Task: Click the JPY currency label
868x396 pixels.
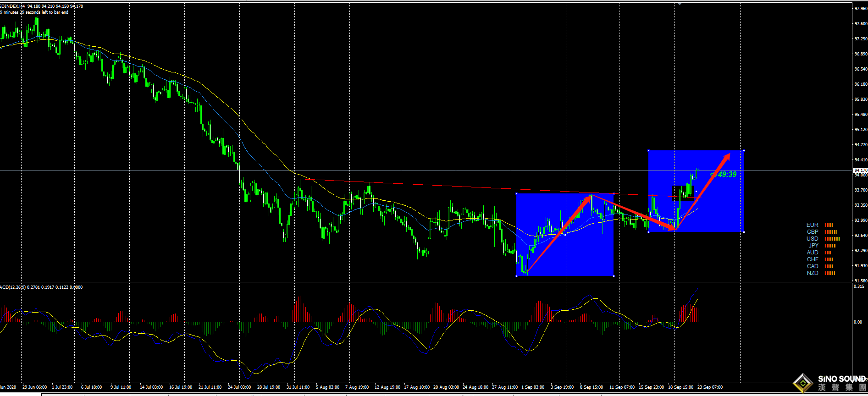Action: 813,246
